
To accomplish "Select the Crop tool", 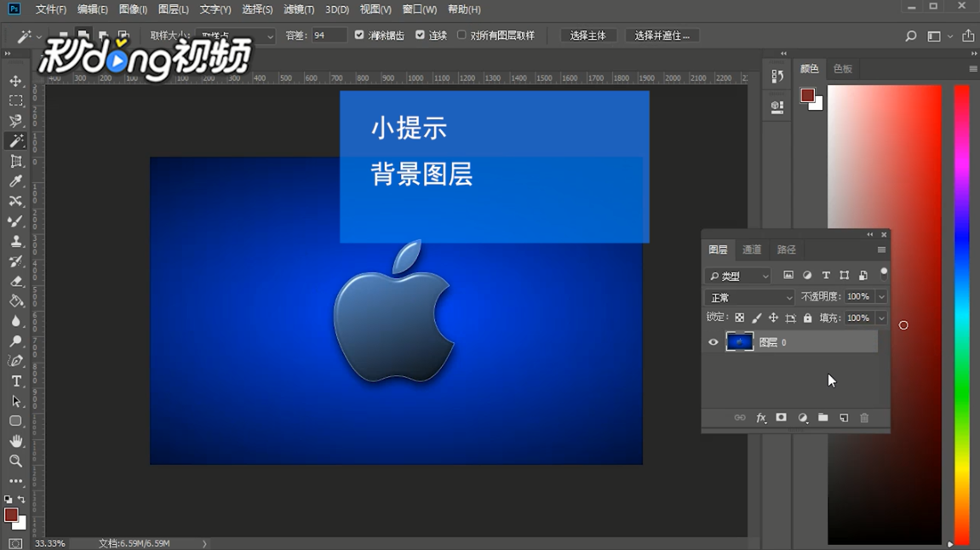I will (15, 161).
